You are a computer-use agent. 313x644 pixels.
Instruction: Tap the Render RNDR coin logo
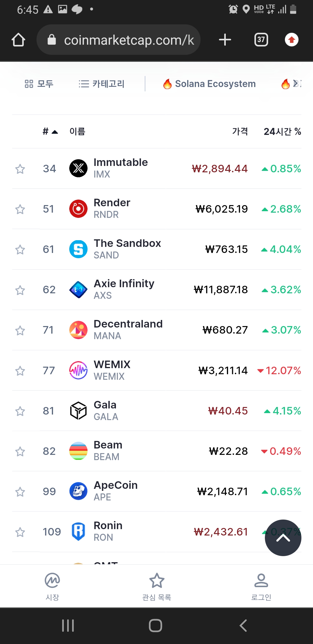click(x=78, y=209)
